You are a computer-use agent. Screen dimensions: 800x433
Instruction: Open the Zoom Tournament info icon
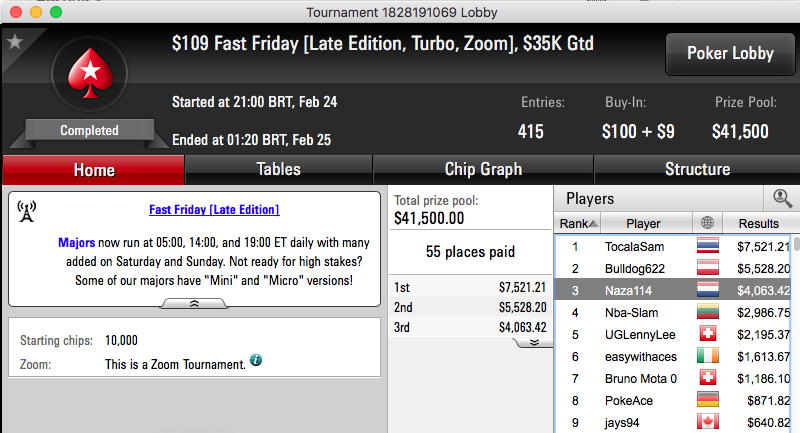[x=256, y=360]
